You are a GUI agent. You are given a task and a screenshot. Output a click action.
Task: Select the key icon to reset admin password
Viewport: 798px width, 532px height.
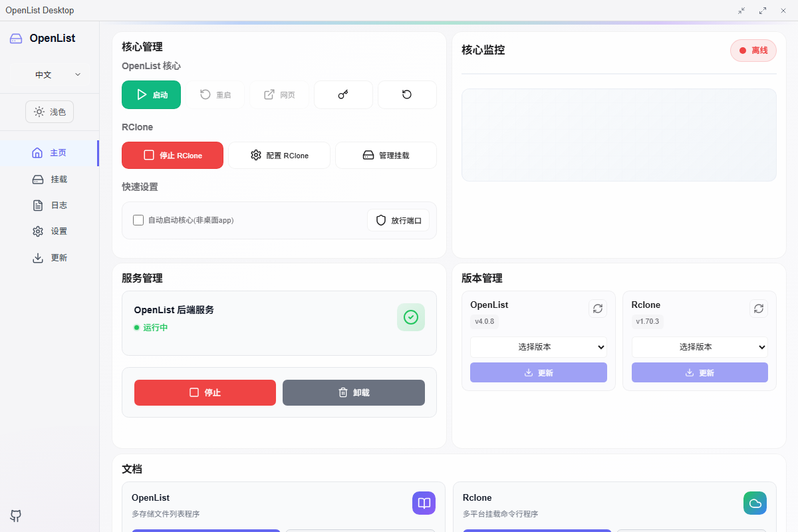click(x=343, y=94)
